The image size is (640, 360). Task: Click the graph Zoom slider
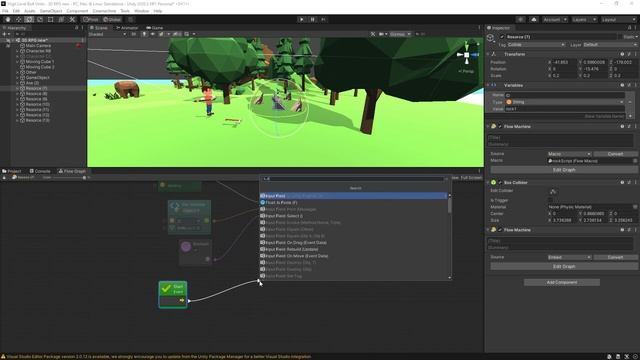point(69,178)
